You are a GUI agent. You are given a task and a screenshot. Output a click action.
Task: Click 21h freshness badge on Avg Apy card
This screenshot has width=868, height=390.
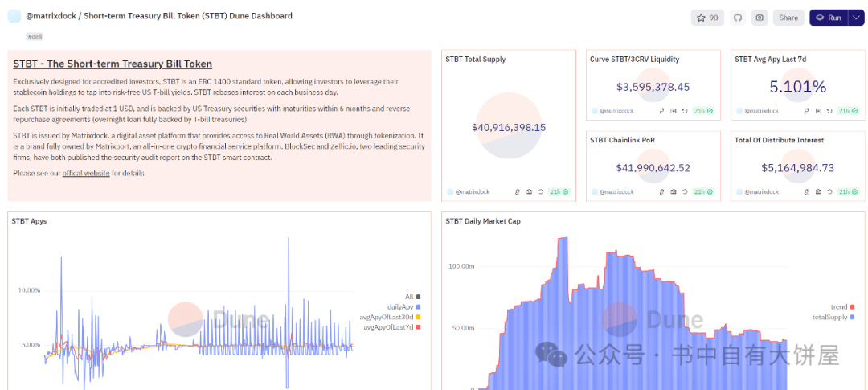[849, 111]
